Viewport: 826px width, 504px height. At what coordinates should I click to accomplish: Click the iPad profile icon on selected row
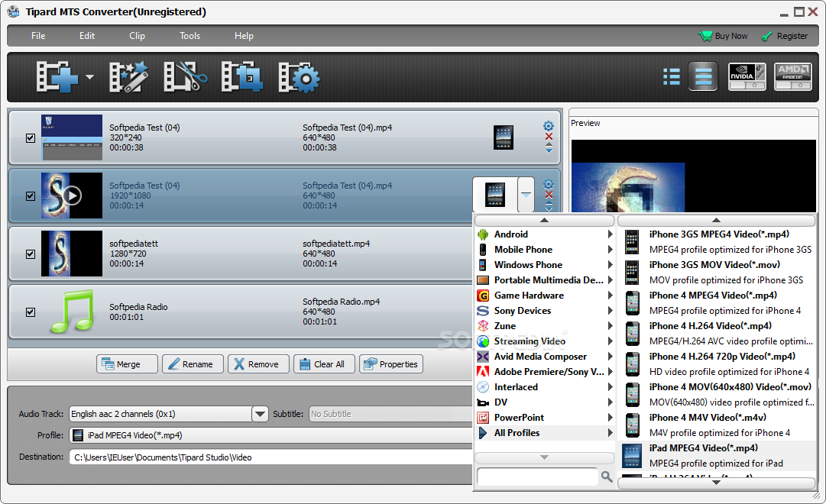pyautogui.click(x=495, y=195)
